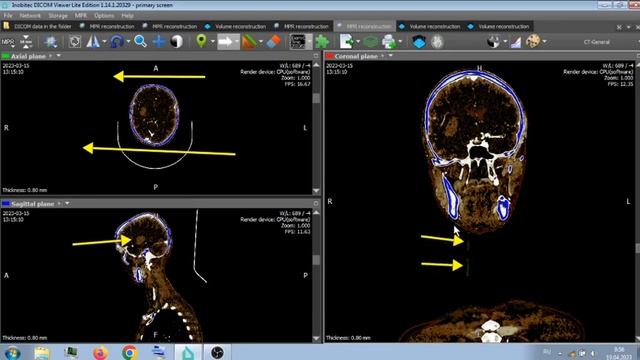Open the Network menu

[30, 16]
